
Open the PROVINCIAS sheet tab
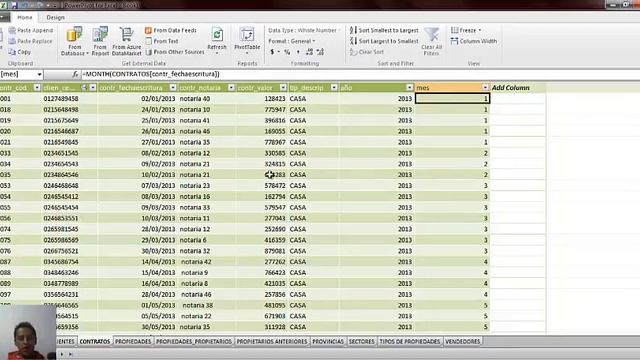tap(328, 341)
